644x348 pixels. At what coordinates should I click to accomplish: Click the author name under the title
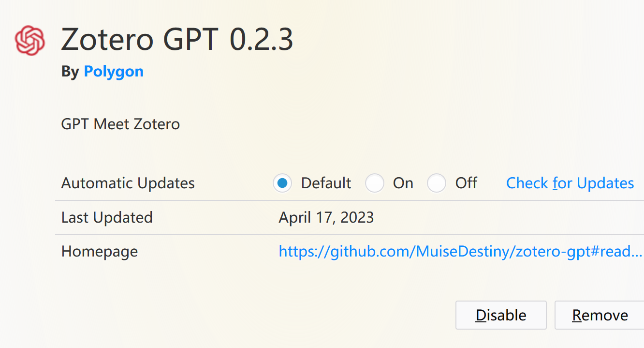click(x=114, y=71)
